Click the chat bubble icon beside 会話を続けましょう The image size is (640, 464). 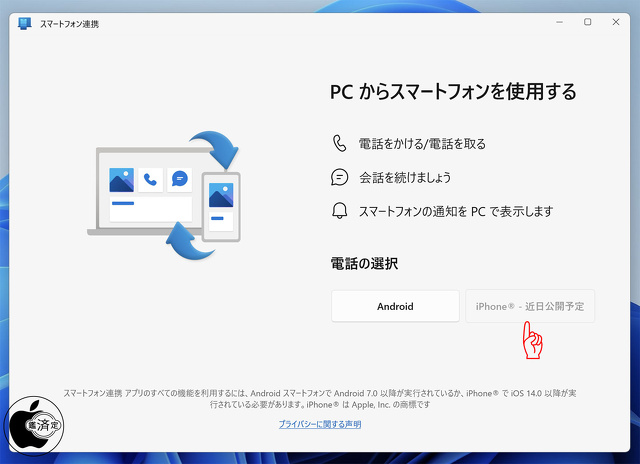point(340,178)
